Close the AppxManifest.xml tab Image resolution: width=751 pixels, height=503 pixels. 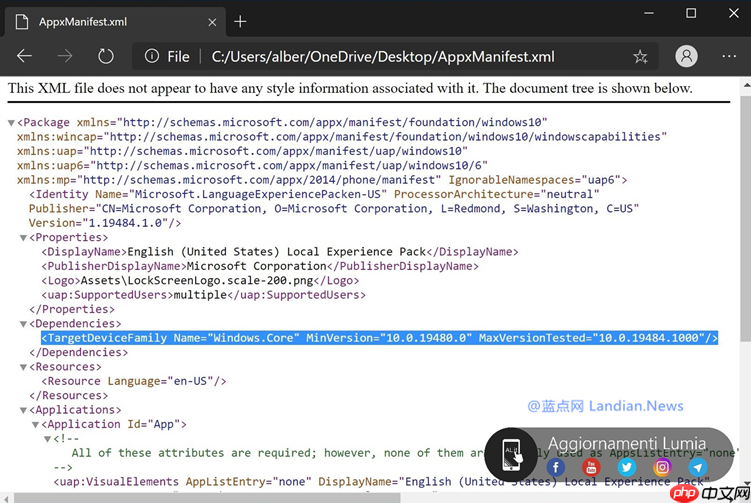click(x=212, y=22)
